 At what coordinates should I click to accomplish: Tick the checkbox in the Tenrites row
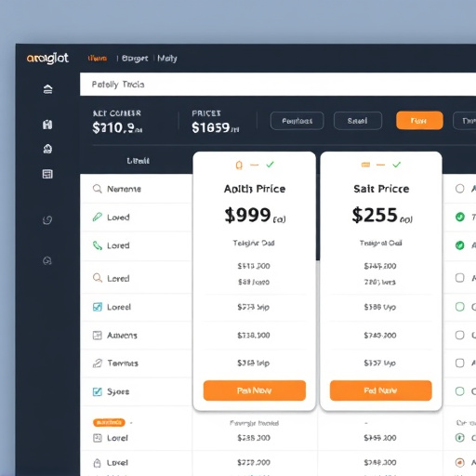[460, 363]
